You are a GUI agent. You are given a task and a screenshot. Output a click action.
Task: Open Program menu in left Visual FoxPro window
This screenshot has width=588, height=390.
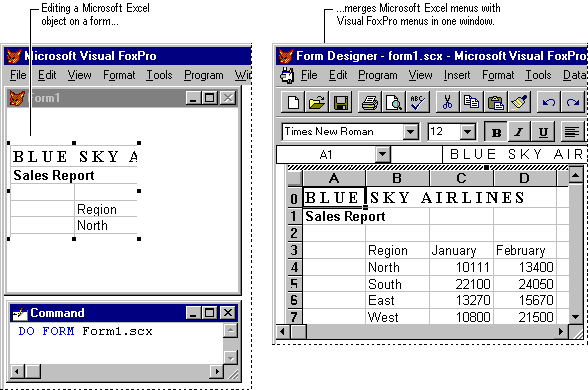click(x=203, y=75)
